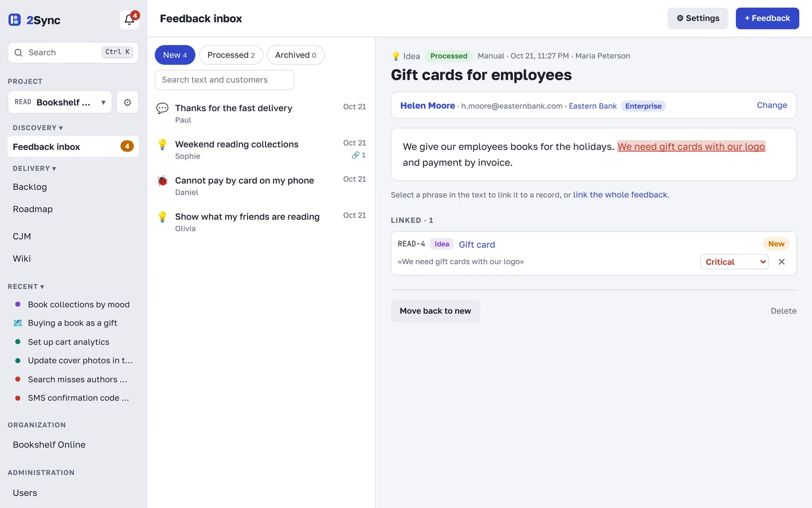
Task: Click the Settings button
Action: [698, 18]
